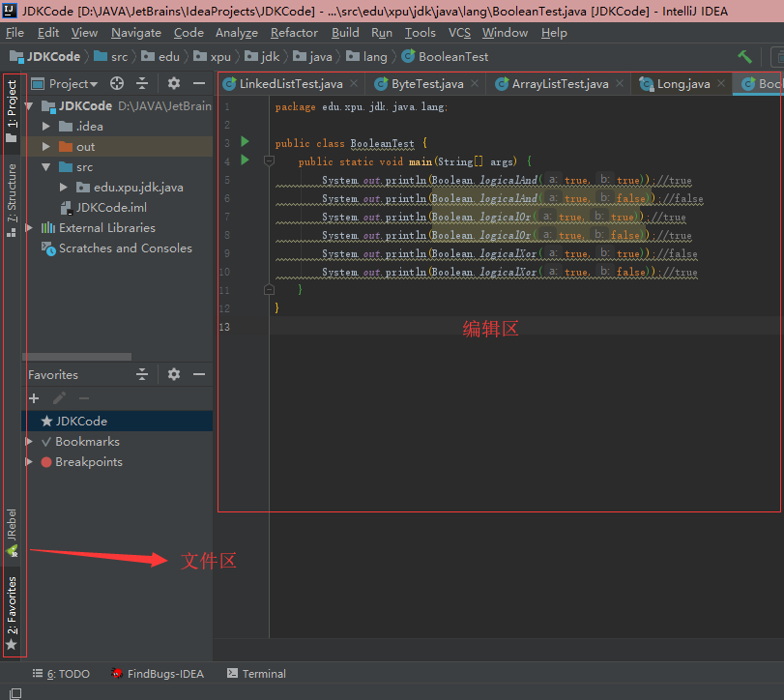Open the Tools menu
784x700 pixels.
pyautogui.click(x=420, y=33)
